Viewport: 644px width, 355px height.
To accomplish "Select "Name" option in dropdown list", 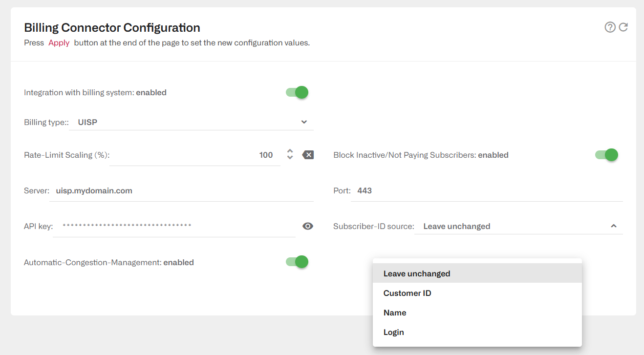I will pos(477,313).
